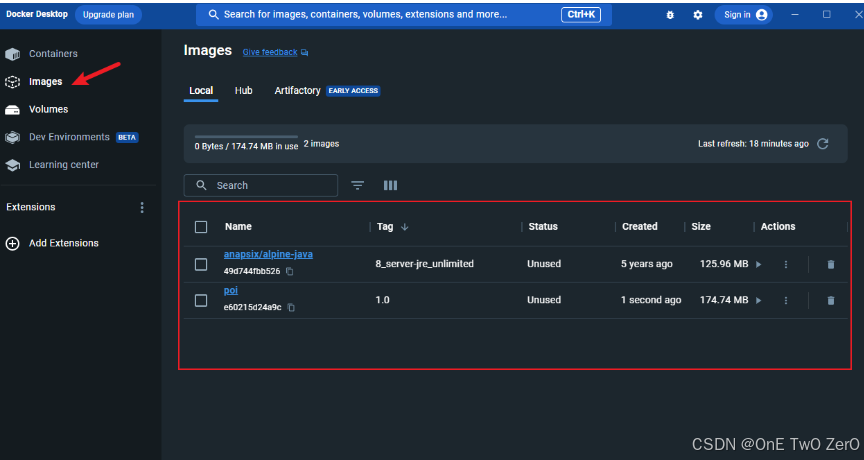Viewport: 864px width, 460px height.
Task: Click the top bar magnifier icon
Action: click(214, 15)
